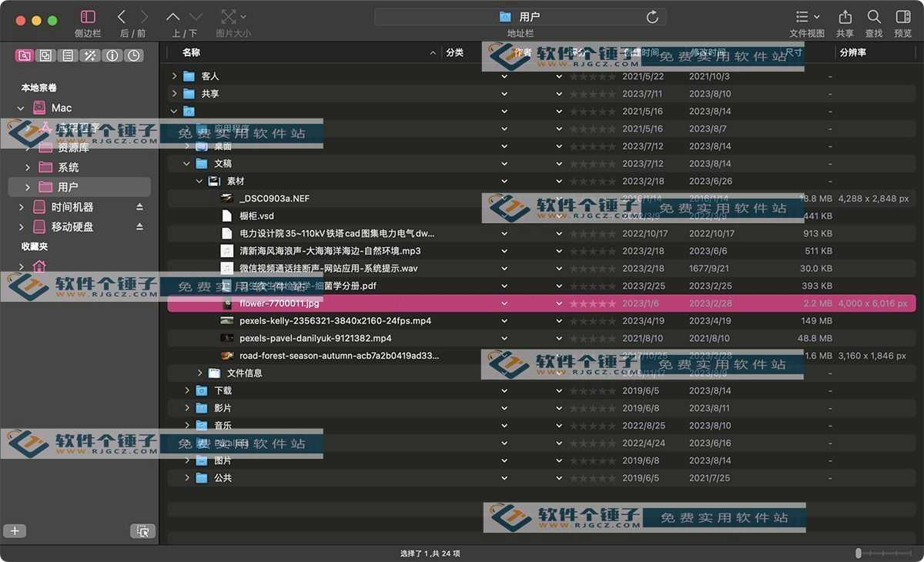Open 作者 dropdown in 共享 row
The image size is (924, 562).
pyautogui.click(x=560, y=94)
